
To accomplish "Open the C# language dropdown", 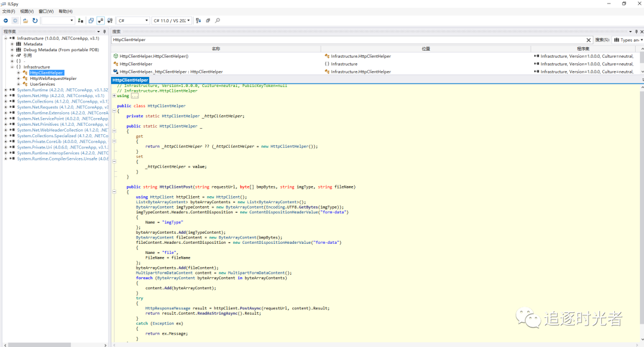I will click(132, 20).
